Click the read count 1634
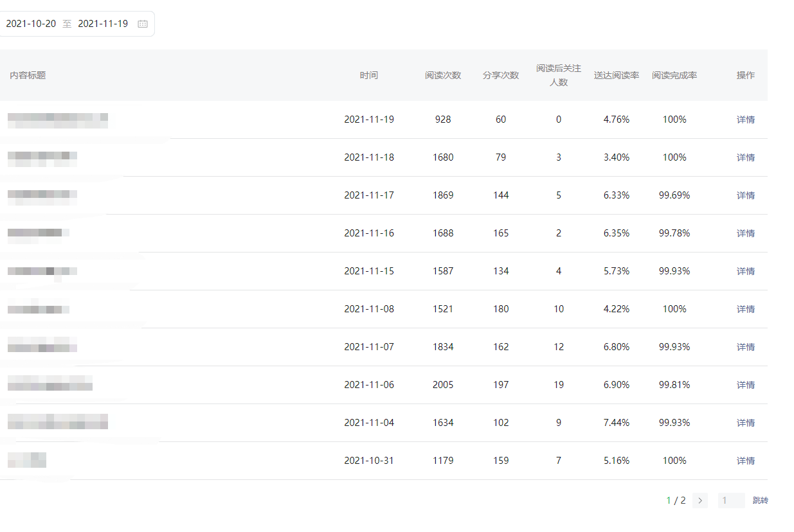 (443, 423)
